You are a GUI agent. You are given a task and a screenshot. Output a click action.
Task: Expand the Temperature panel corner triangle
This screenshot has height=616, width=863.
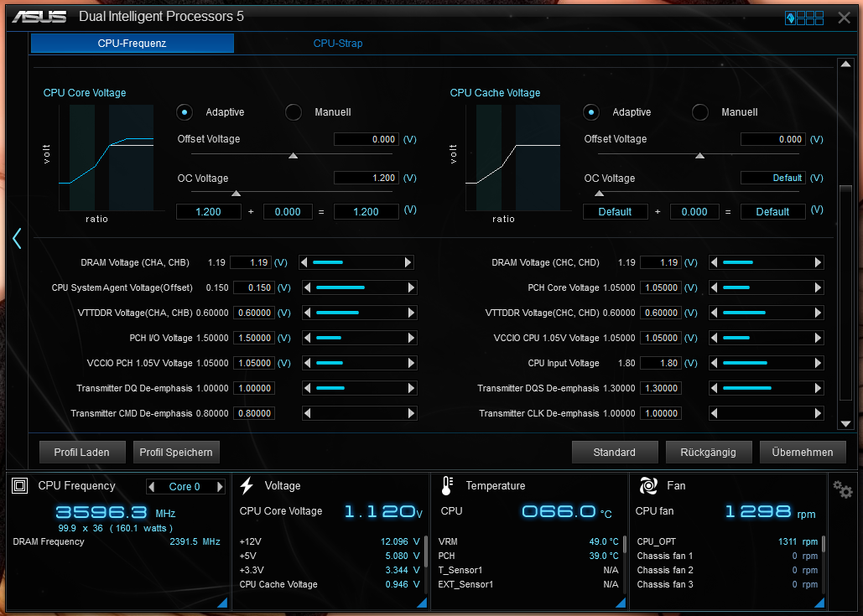(x=621, y=603)
